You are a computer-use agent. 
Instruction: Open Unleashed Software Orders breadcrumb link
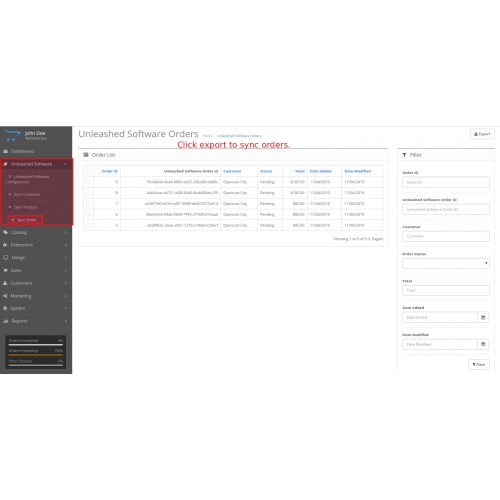pos(239,136)
